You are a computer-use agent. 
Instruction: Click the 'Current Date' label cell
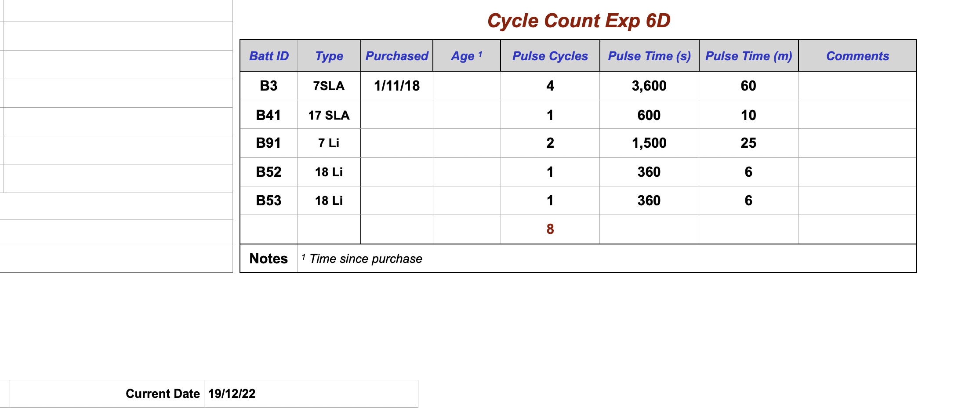tap(107, 393)
